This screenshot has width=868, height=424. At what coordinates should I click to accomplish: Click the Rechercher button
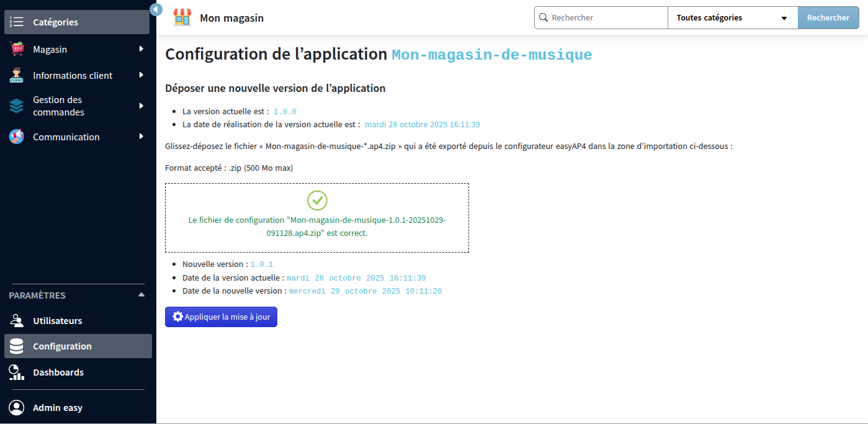pos(828,17)
